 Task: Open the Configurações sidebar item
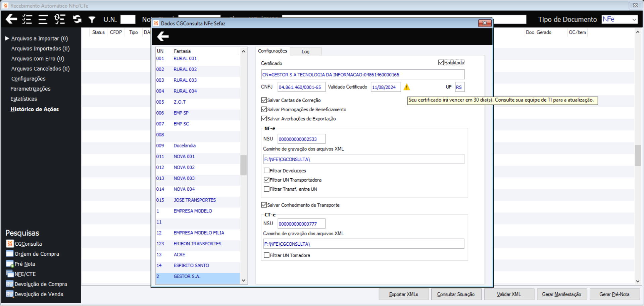[28, 79]
